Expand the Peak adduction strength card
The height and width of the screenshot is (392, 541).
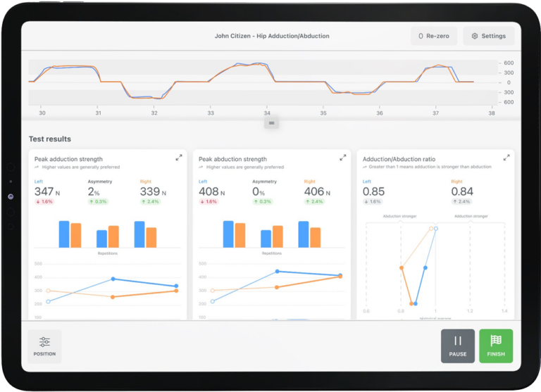pos(179,158)
